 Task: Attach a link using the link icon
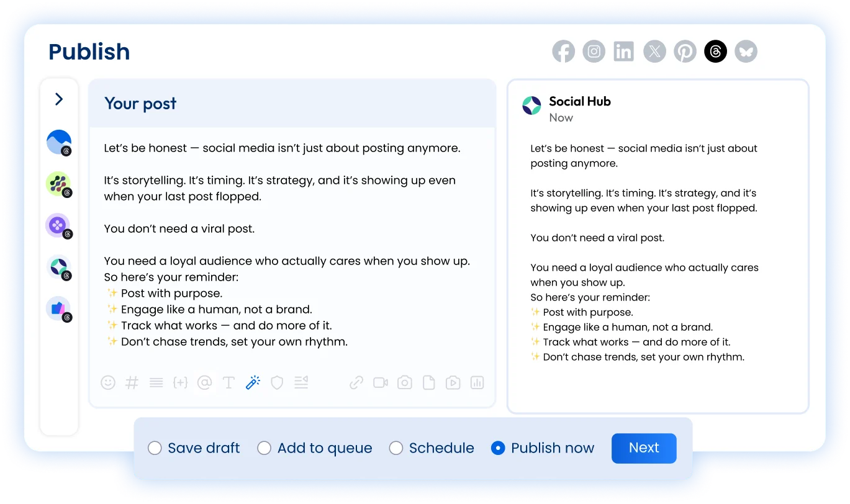pyautogui.click(x=356, y=382)
